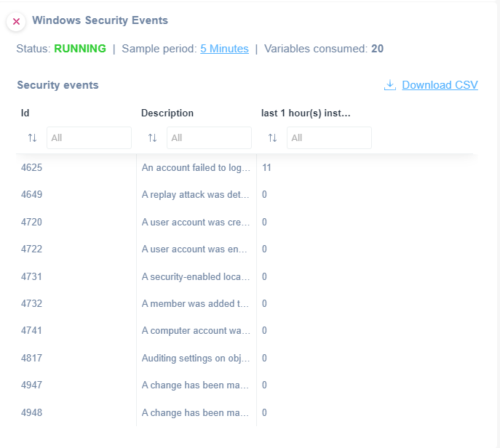Click 'A replay attack was det...' description
Viewport: 500px width, 448px height.
(x=196, y=194)
